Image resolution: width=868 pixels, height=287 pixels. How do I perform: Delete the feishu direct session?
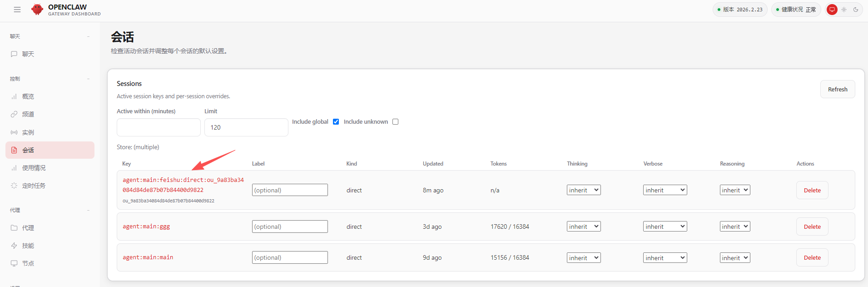pos(812,190)
